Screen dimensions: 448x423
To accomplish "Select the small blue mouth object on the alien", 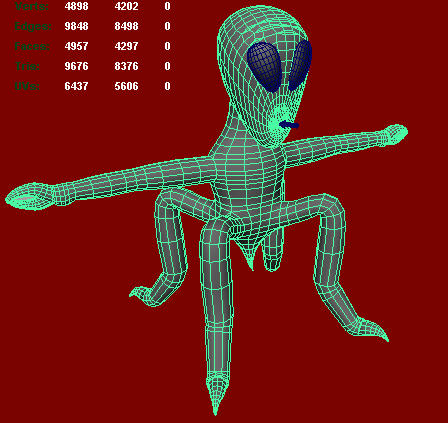I will coord(289,125).
